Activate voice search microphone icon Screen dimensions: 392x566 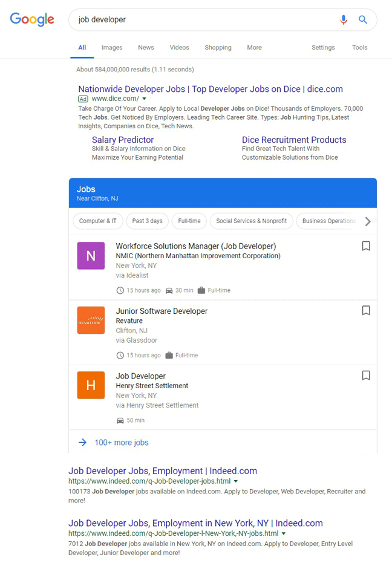[343, 19]
